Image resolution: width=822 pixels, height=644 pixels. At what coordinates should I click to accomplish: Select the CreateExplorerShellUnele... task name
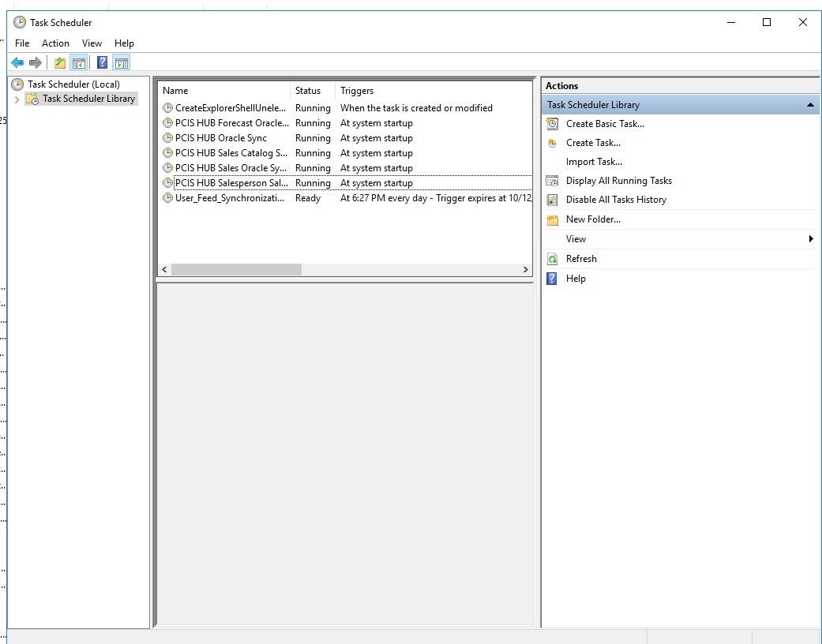pyautogui.click(x=231, y=108)
